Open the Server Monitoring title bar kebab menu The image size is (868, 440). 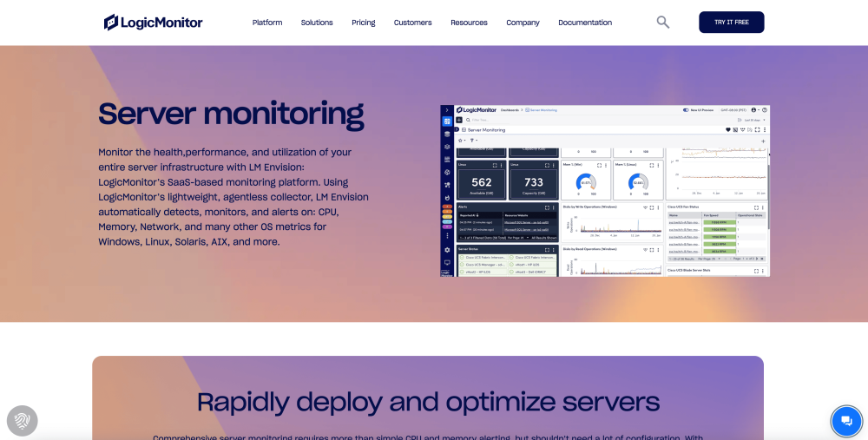click(x=765, y=129)
